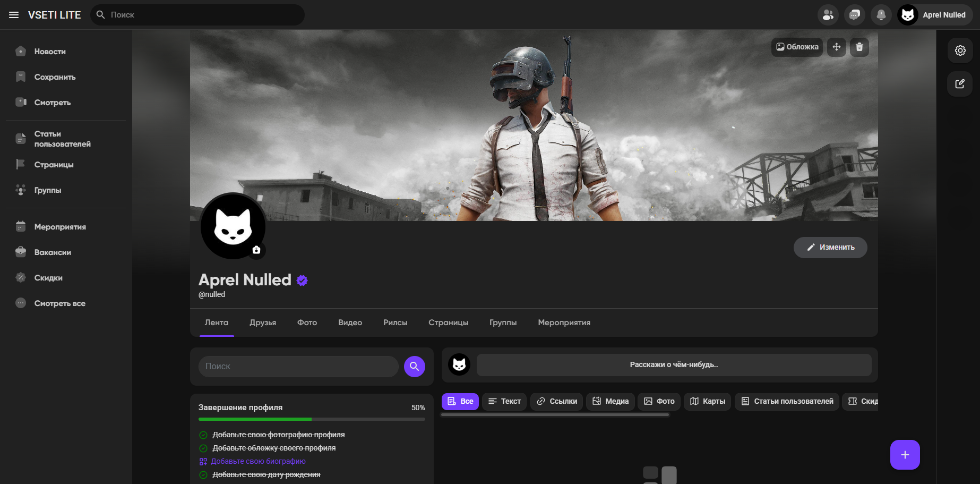Image resolution: width=980 pixels, height=484 pixels.
Task: Focus the profile feed search field
Action: [298, 367]
